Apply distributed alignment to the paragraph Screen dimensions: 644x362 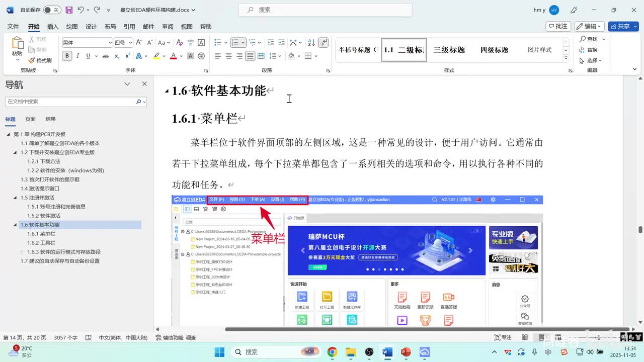pyautogui.click(x=261, y=56)
